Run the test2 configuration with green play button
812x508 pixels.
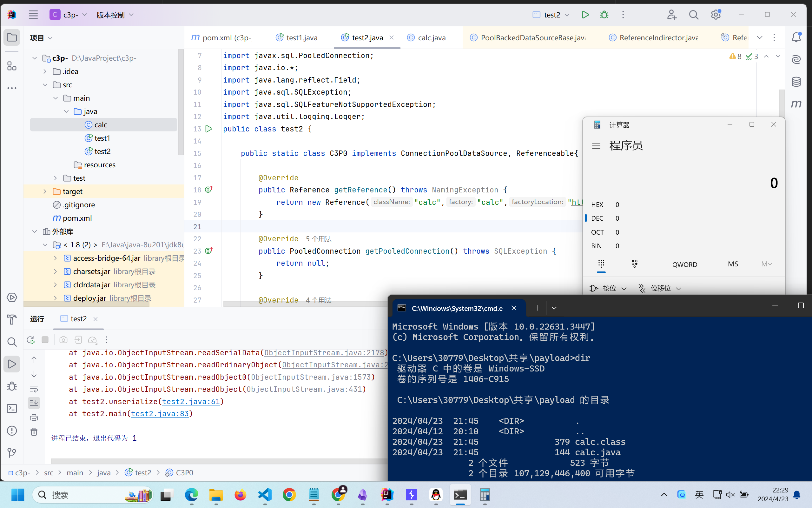tap(585, 15)
